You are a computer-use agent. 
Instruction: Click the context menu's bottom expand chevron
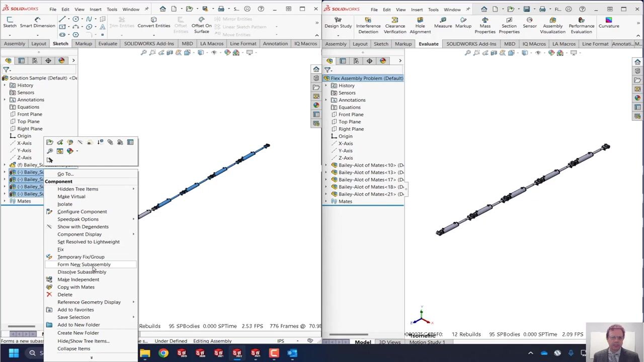(91, 357)
